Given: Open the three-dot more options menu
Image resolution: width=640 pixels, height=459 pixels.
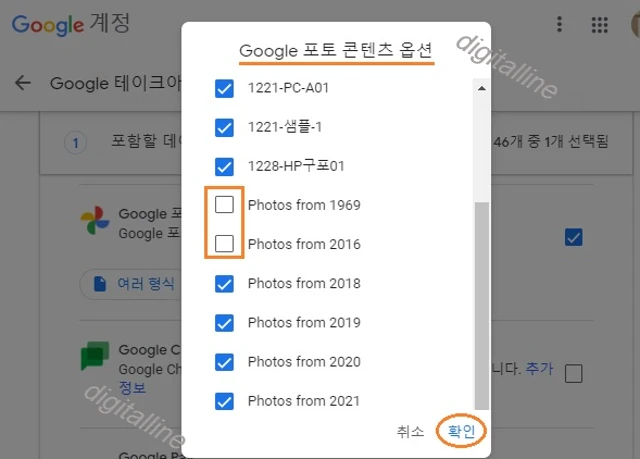Looking at the screenshot, I should coord(559,24).
